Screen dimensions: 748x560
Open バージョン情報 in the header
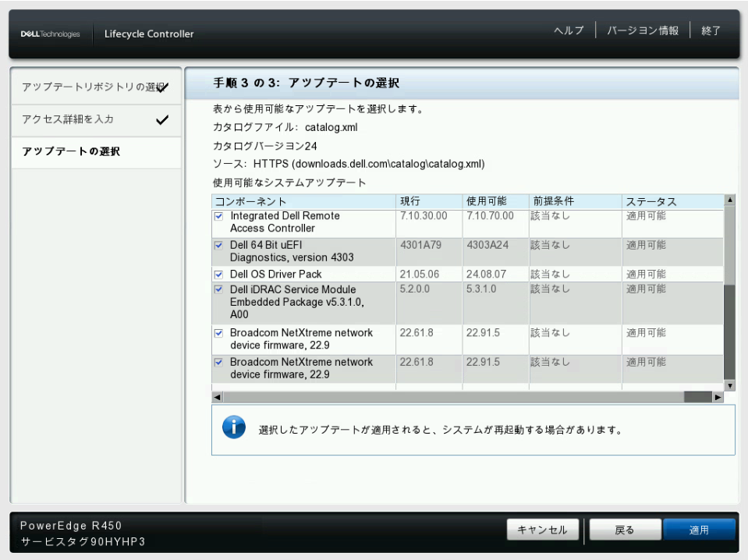643,30
